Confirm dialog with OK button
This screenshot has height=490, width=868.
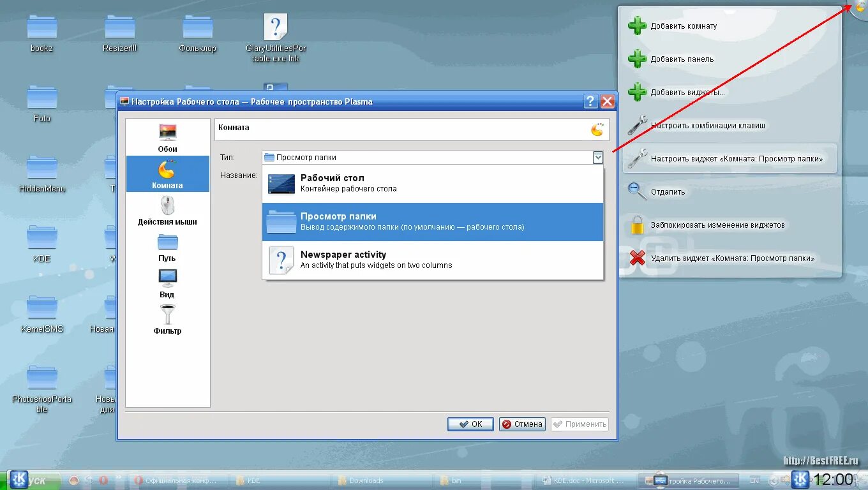tap(470, 424)
